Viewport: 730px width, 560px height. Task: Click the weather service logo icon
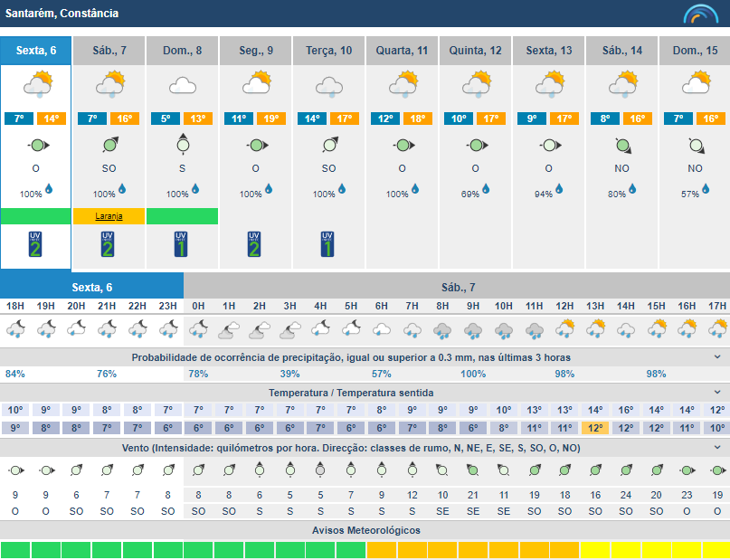click(700, 14)
